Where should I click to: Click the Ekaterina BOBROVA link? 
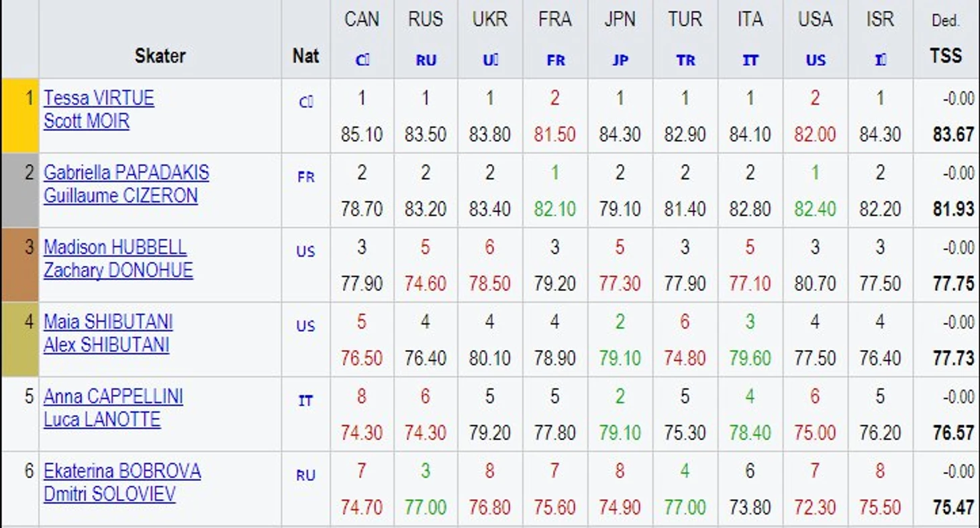(122, 471)
